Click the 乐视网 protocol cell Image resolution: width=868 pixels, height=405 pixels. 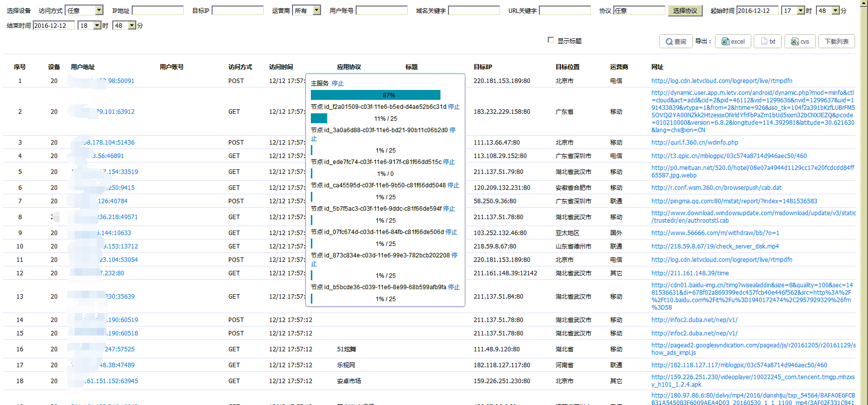346,365
